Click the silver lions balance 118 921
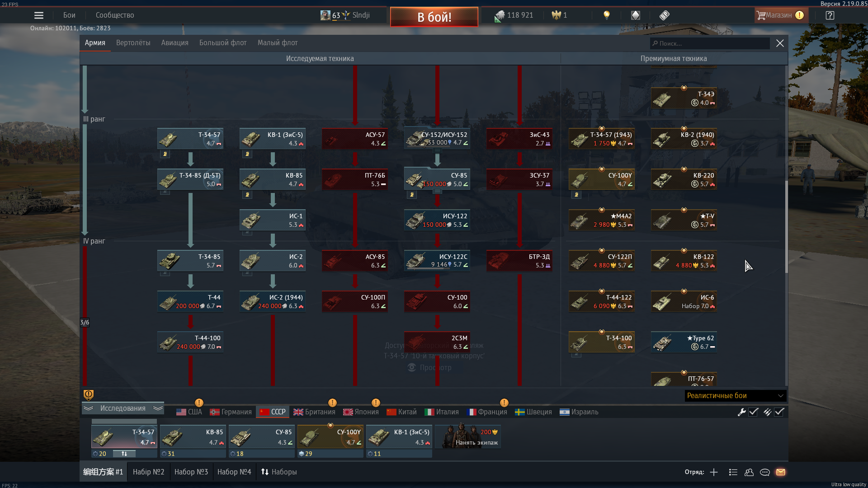This screenshot has height=488, width=868. pos(514,15)
